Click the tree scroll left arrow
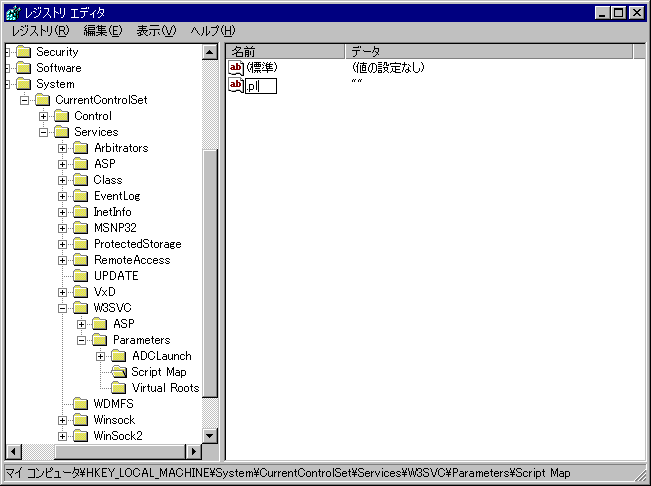Screen dimensions: 651x486 [14, 452]
